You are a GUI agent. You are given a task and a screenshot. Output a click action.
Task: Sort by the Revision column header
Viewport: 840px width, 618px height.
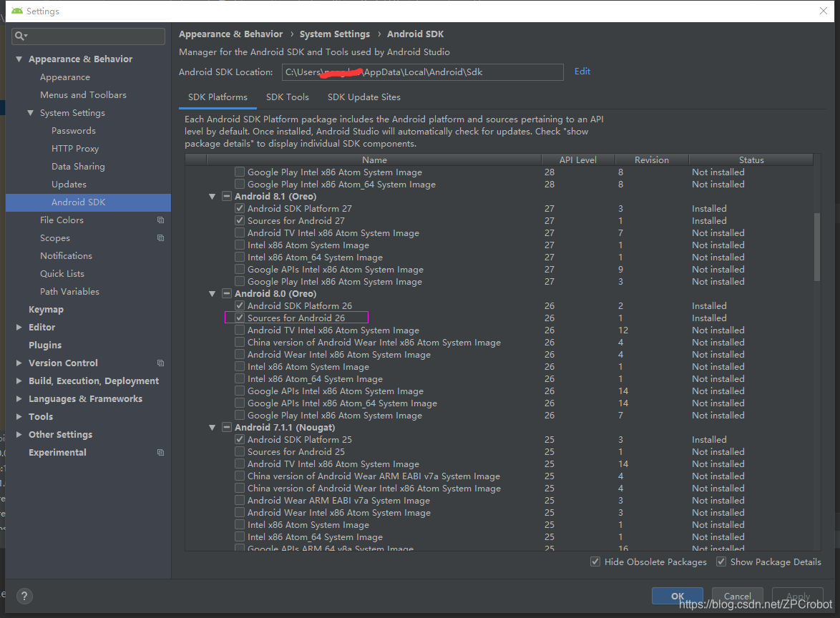(651, 160)
